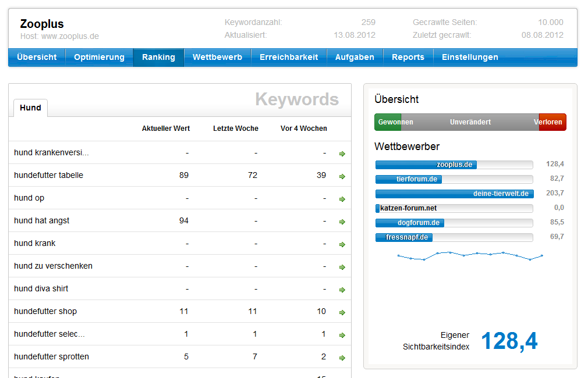This screenshot has width=588, height=378.
Task: Click green arrow next to hund op
Action: pos(342,199)
